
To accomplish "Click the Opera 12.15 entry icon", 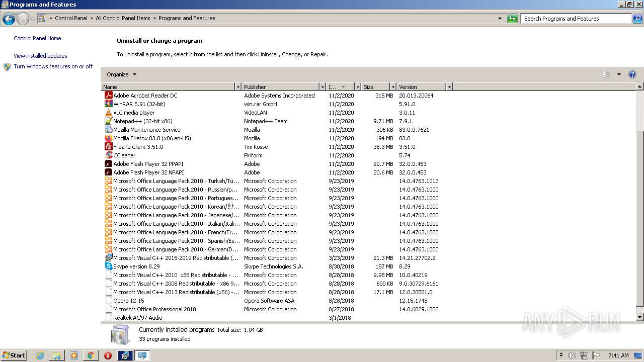I will (108, 301).
